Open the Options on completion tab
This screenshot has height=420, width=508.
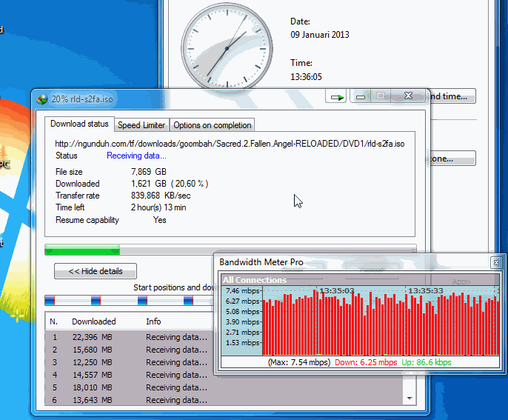[x=213, y=125]
